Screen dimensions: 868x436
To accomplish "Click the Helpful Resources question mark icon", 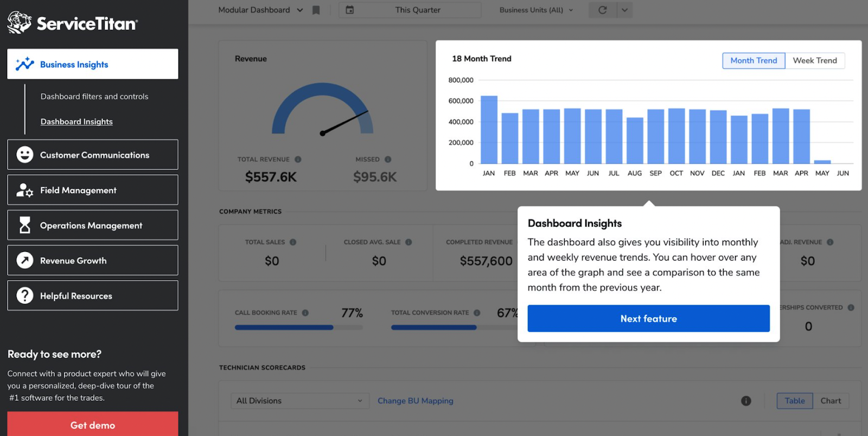I will pyautogui.click(x=24, y=295).
